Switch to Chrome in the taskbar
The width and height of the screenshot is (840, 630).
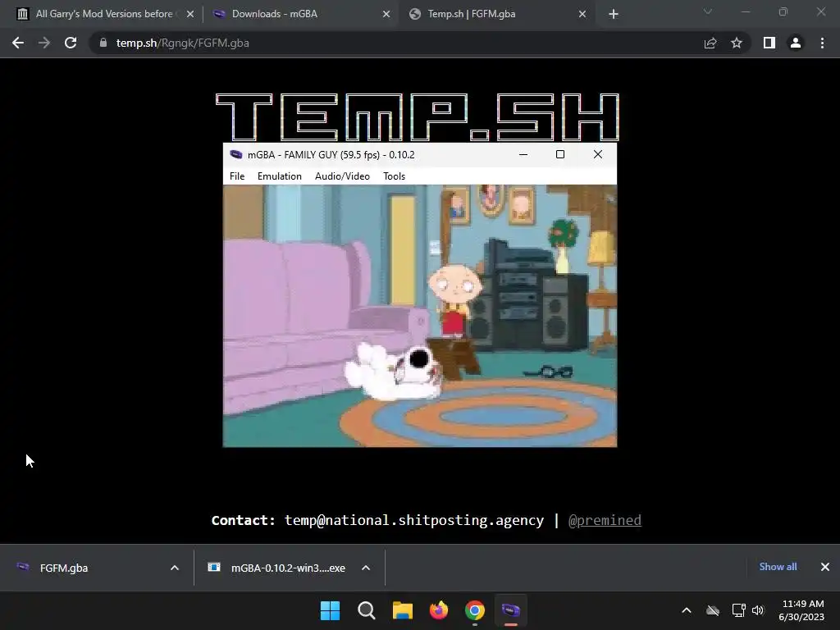[x=475, y=610]
